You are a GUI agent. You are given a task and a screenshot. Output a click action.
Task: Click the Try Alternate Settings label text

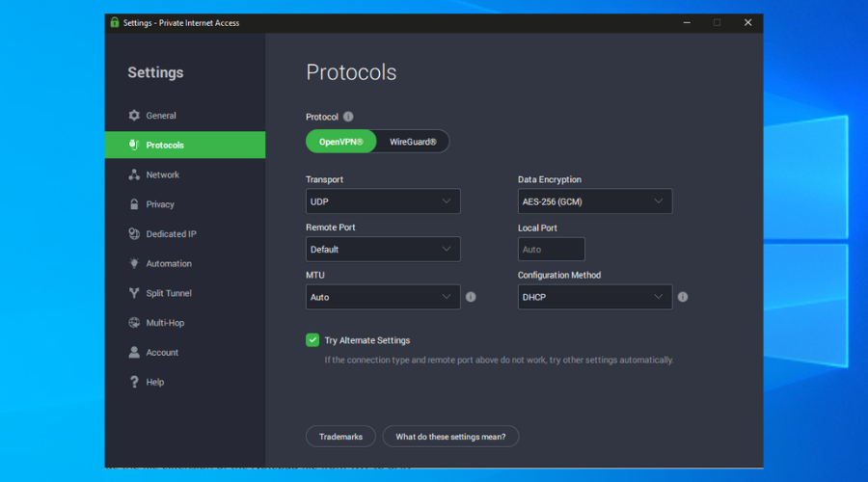tap(367, 340)
